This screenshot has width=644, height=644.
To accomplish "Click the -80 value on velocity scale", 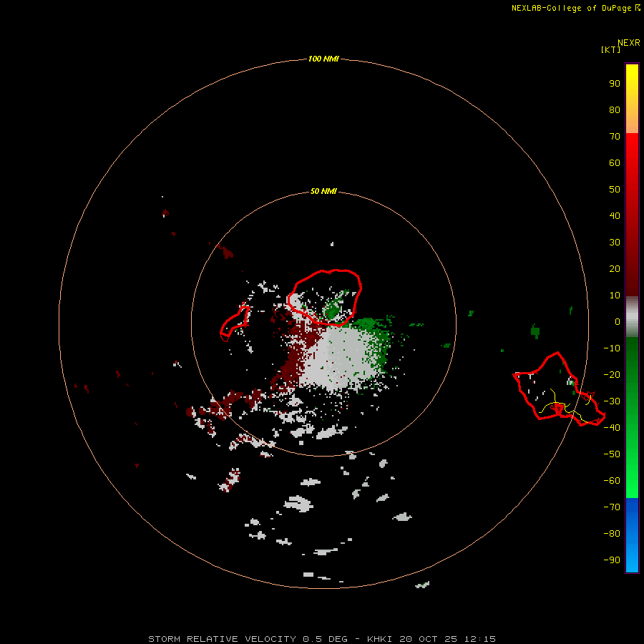I will pos(612,534).
